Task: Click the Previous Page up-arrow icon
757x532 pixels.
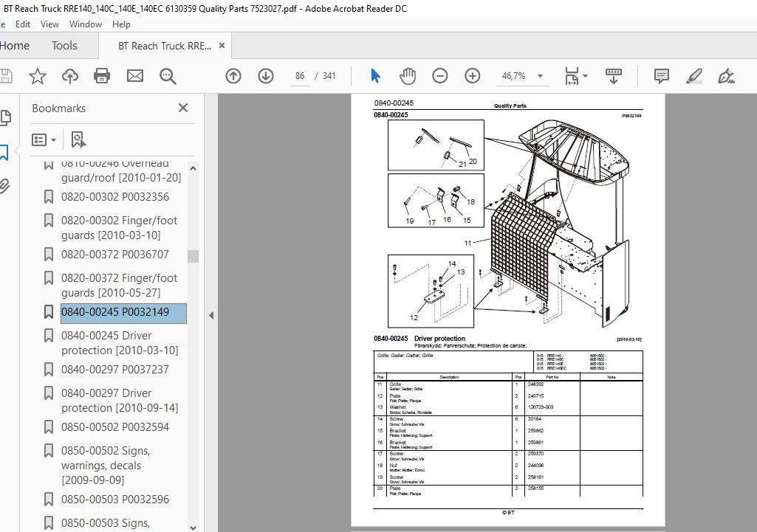Action: [x=233, y=76]
